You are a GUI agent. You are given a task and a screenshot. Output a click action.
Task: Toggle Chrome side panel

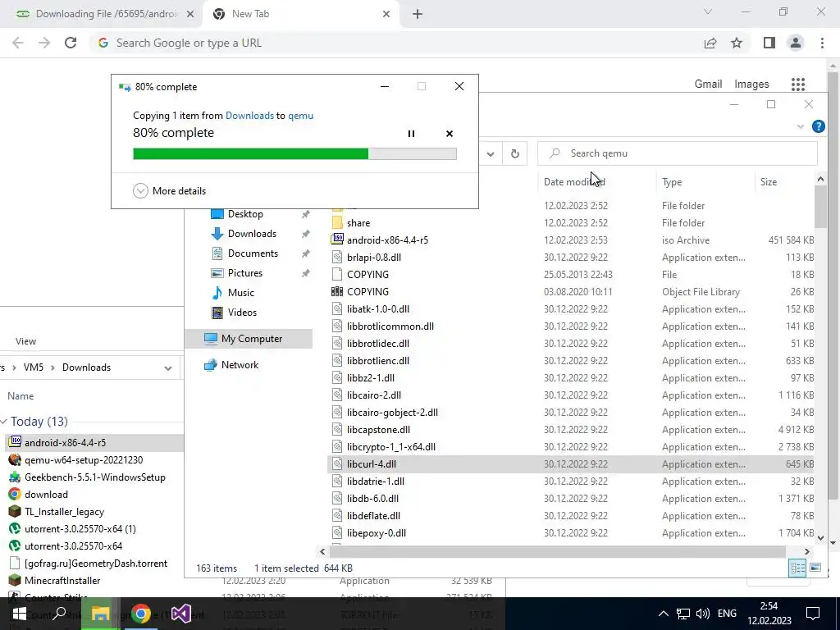(x=769, y=43)
